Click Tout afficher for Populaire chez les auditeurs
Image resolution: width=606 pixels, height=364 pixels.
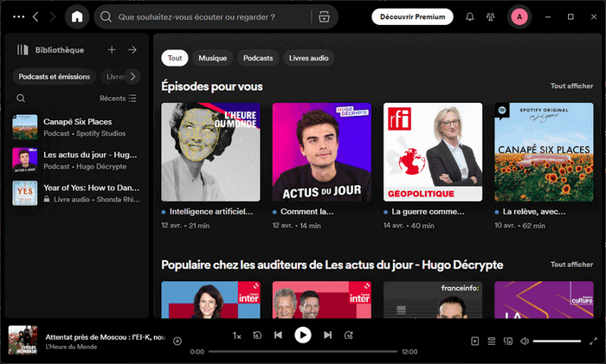571,265
